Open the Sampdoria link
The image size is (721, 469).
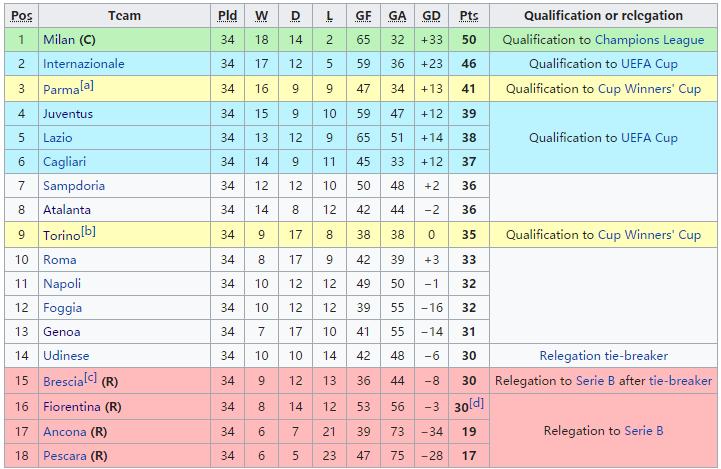click(74, 186)
